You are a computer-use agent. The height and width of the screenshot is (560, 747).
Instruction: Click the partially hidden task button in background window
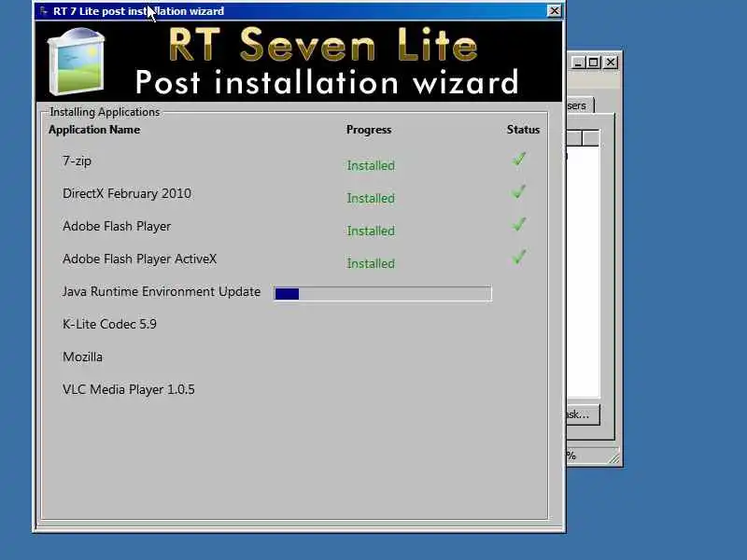point(583,414)
